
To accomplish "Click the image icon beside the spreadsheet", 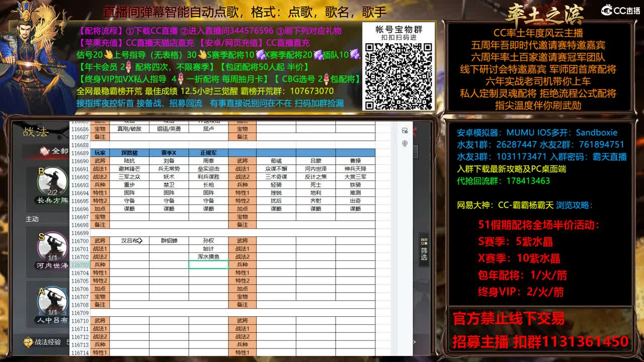I will 405,131.
